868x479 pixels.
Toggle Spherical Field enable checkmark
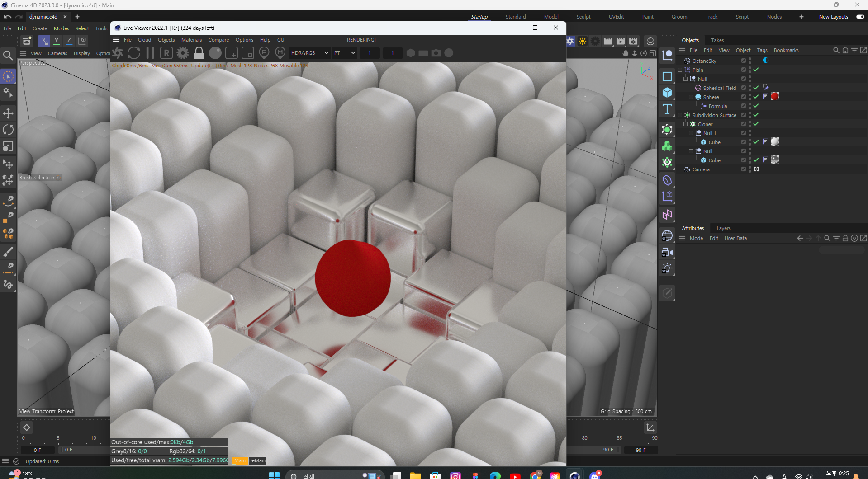pos(756,88)
